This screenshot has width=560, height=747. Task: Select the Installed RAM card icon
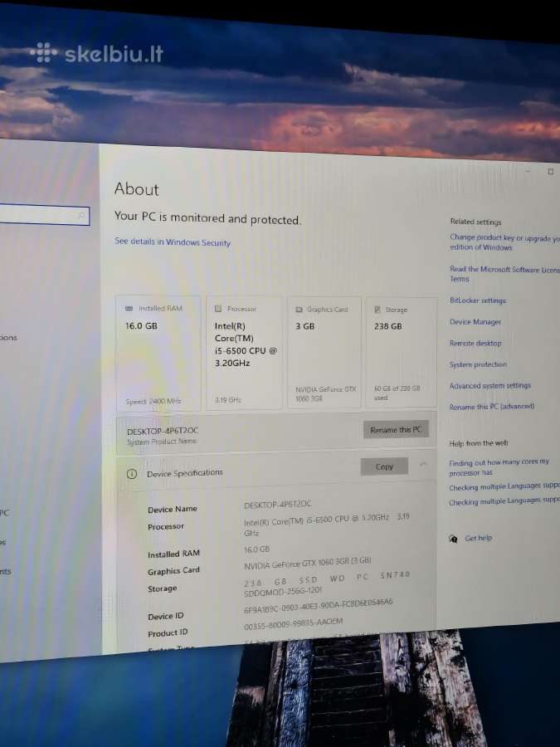click(129, 308)
